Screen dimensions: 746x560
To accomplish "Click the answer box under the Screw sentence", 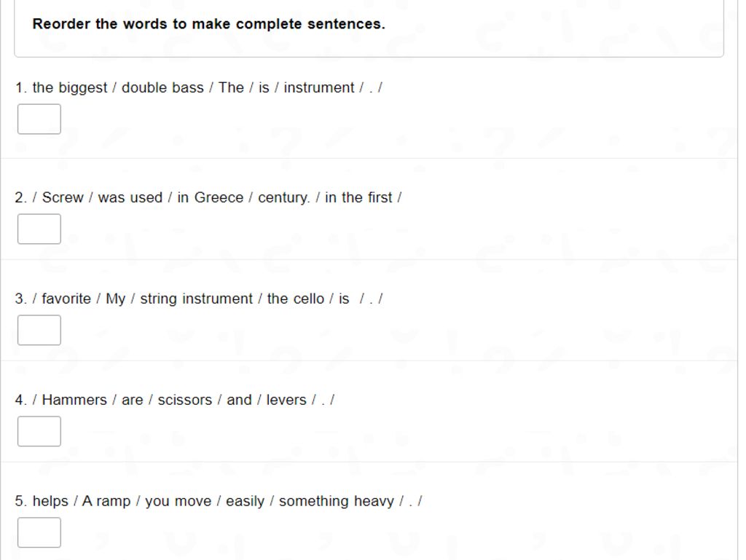I will click(x=39, y=229).
